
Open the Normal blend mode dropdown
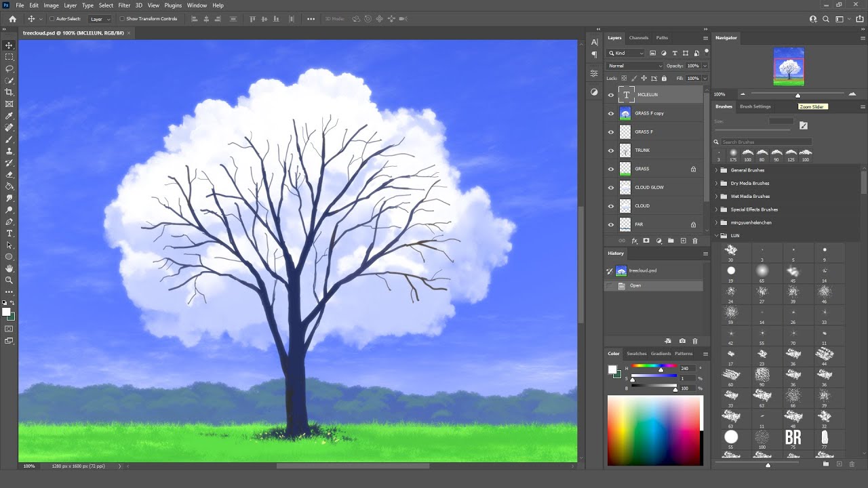635,66
